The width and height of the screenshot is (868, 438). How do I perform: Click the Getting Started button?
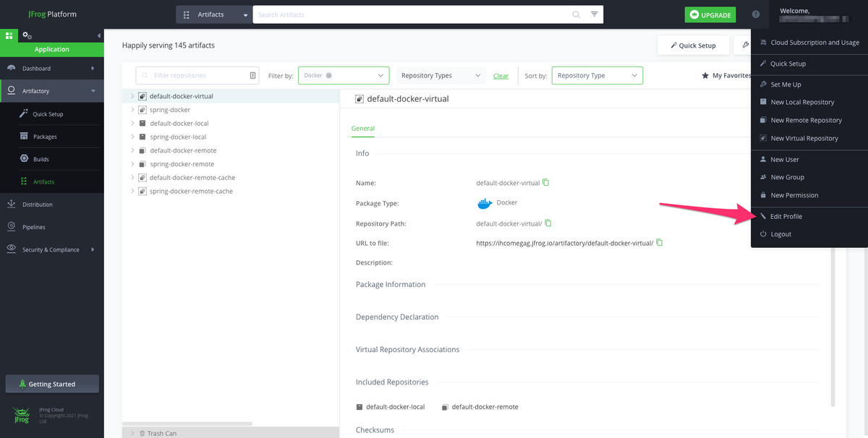click(52, 384)
